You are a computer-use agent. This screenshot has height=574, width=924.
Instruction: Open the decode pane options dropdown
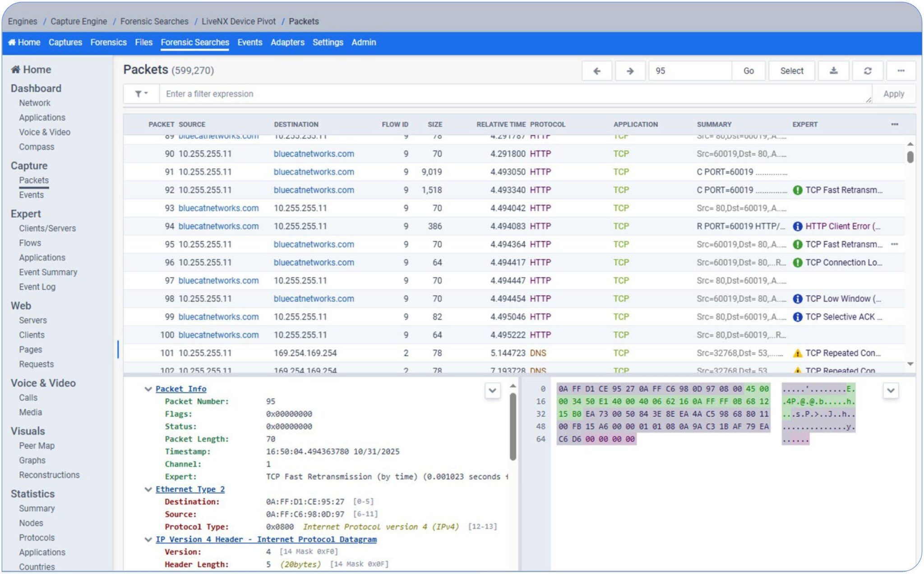click(x=492, y=390)
